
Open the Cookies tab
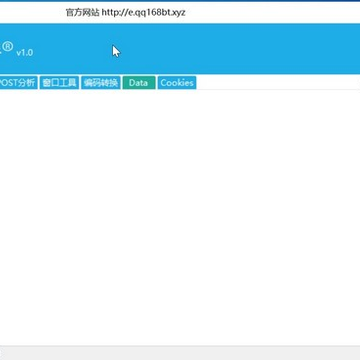pyautogui.click(x=177, y=83)
